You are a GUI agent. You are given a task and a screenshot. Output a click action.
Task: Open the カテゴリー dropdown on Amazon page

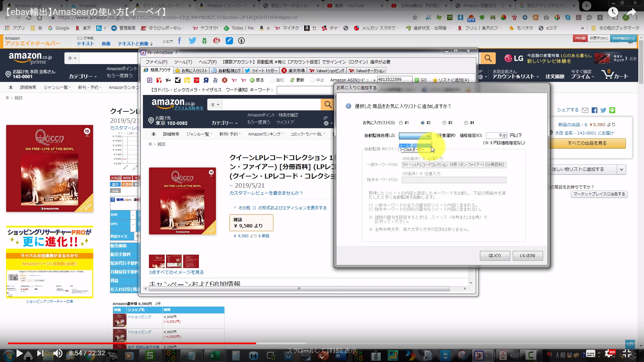click(83, 76)
